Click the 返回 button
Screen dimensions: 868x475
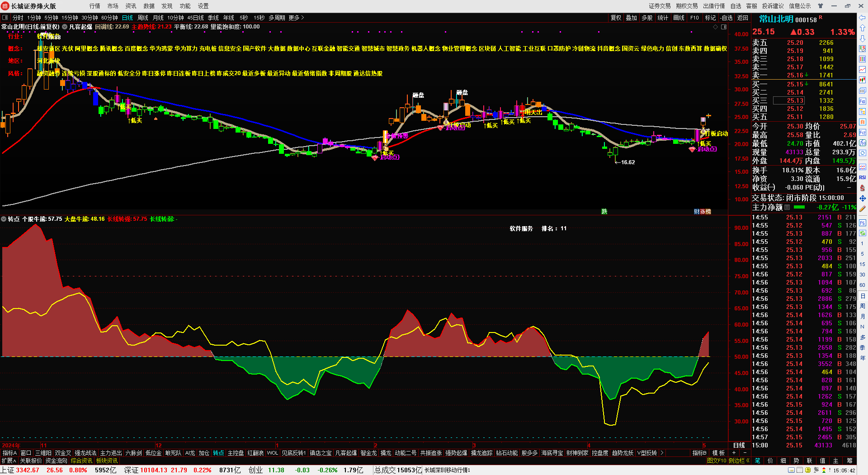[743, 18]
